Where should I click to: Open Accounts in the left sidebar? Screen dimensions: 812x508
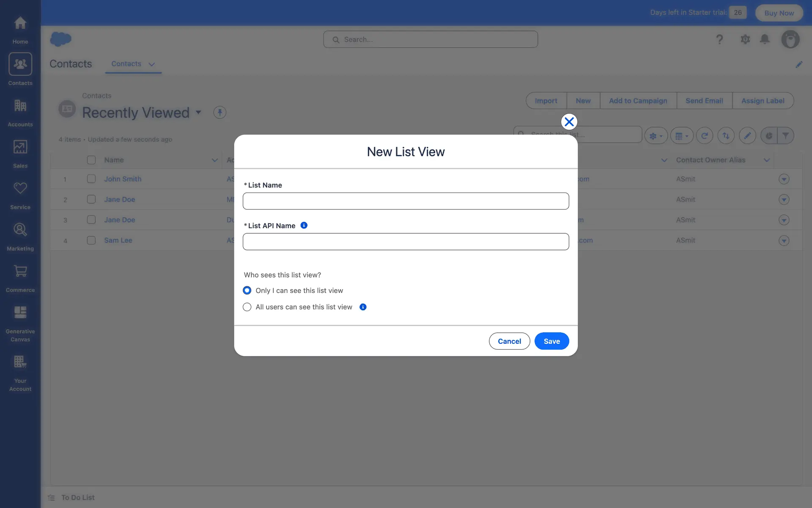coord(20,112)
